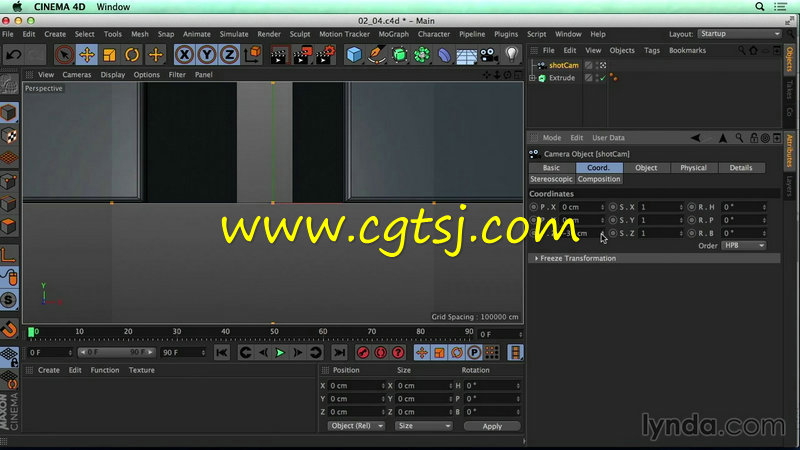Toggle the Snap magnet icon

(9, 330)
